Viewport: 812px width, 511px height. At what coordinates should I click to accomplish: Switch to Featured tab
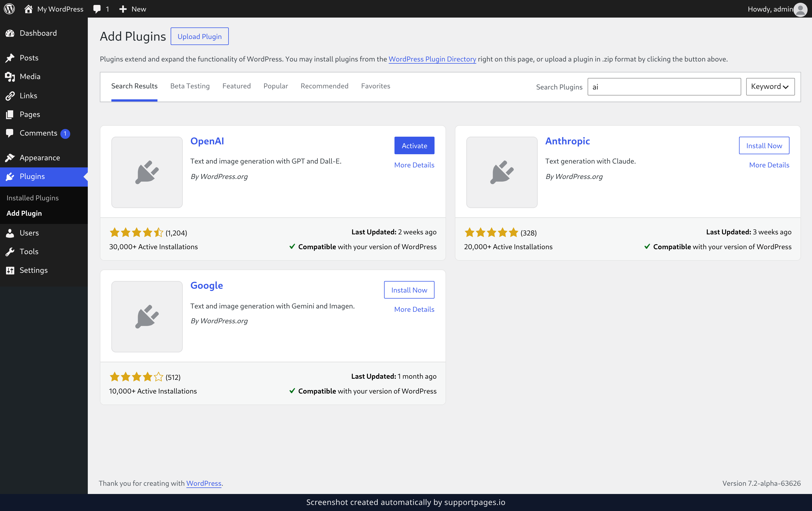click(x=236, y=86)
